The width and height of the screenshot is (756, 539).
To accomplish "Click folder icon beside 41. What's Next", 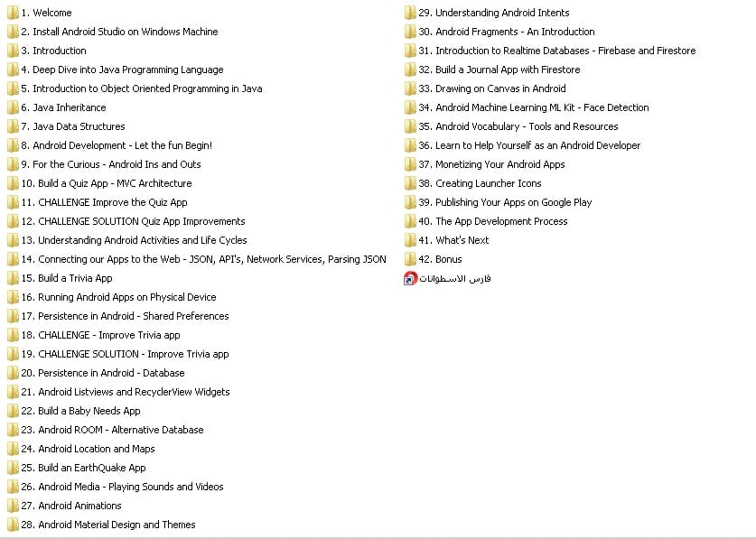I will tap(410, 240).
